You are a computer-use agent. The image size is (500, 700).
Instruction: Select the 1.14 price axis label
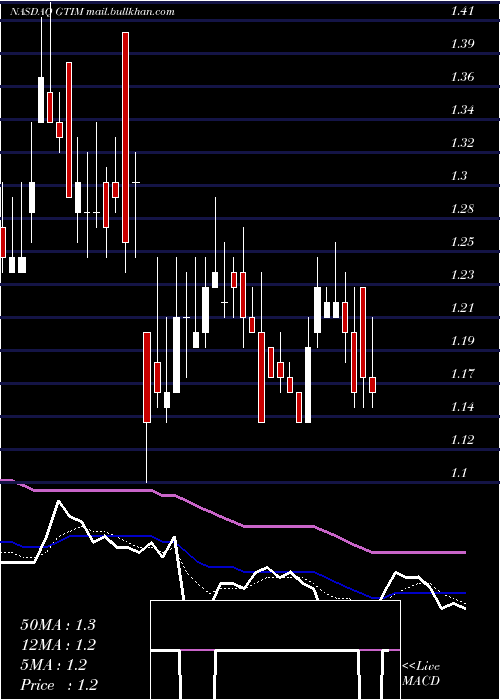462,407
